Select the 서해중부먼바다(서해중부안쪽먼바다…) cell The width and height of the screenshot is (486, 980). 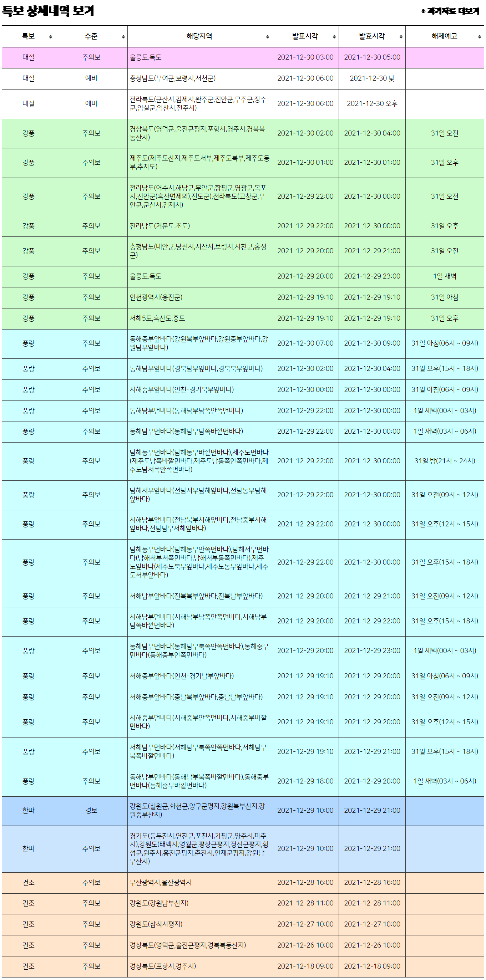coord(200,723)
